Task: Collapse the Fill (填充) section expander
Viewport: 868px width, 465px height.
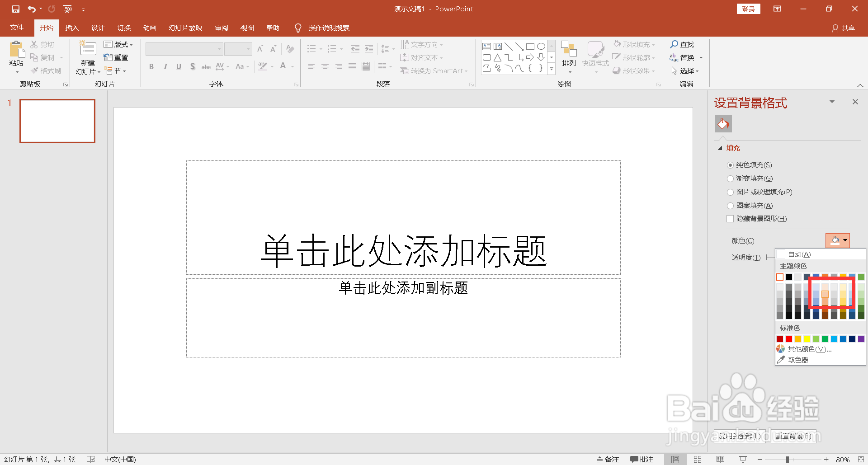Action: coord(720,148)
